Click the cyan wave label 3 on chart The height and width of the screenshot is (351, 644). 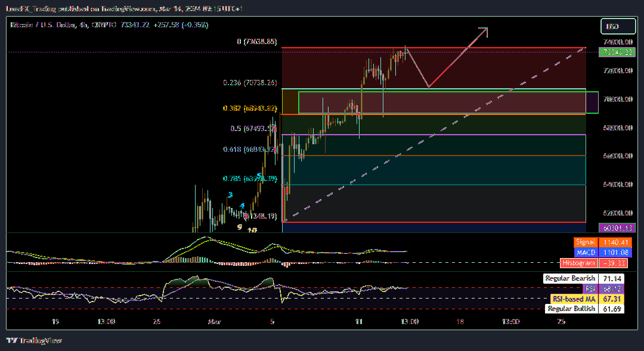point(230,195)
